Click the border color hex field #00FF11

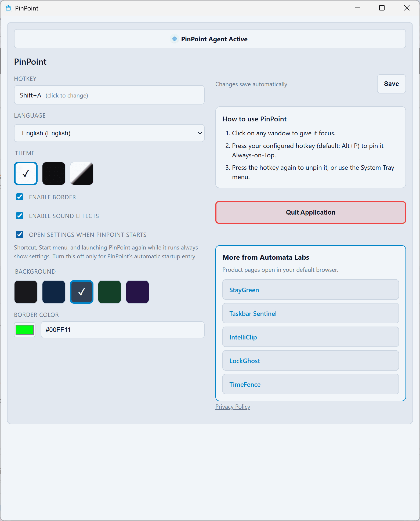123,330
